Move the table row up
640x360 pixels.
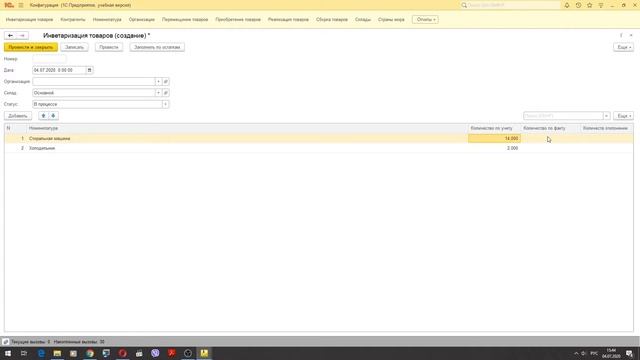[43, 116]
